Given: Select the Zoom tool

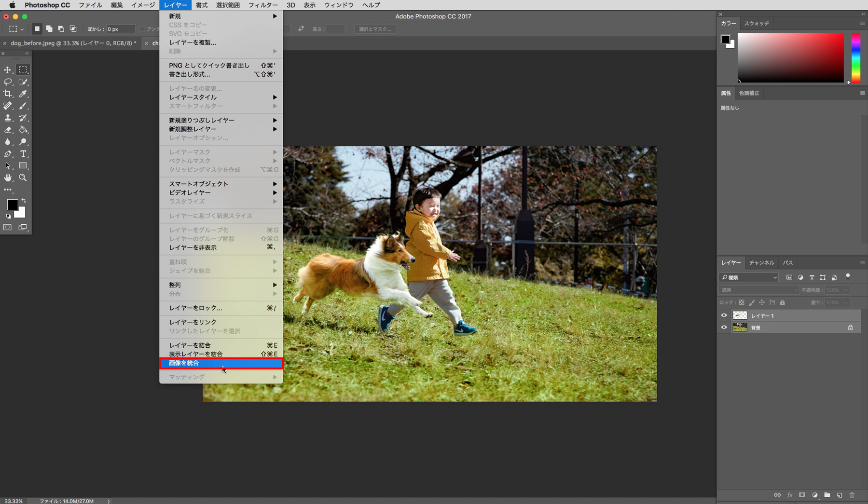Looking at the screenshot, I should tap(23, 177).
